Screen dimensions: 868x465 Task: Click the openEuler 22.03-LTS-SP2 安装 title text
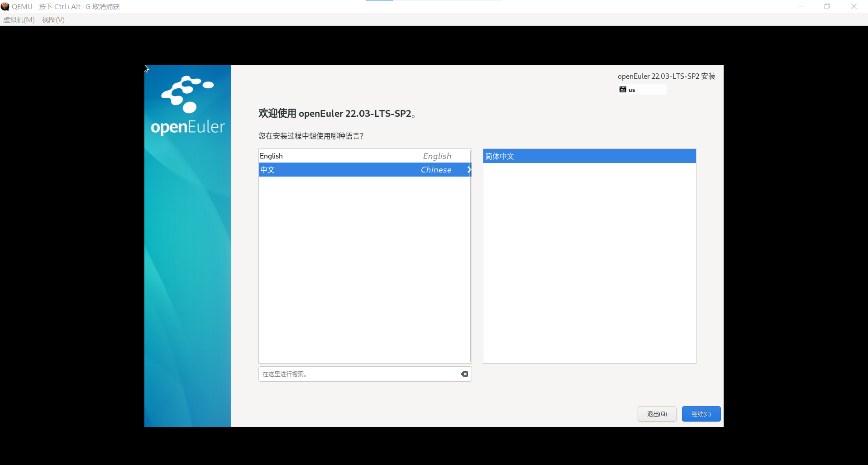pos(667,76)
